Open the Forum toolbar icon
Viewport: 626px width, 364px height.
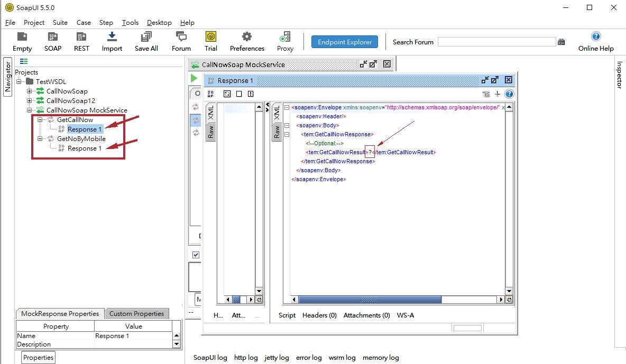[x=181, y=37]
